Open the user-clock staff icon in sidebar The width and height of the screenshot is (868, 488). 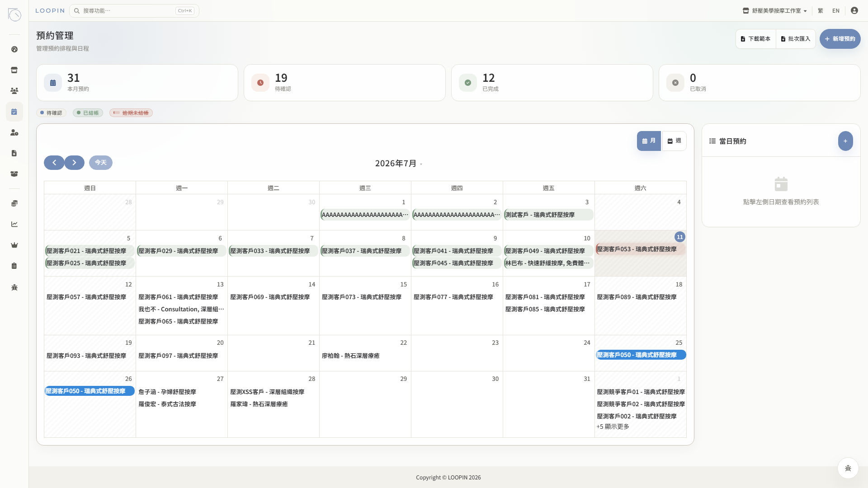(x=14, y=132)
